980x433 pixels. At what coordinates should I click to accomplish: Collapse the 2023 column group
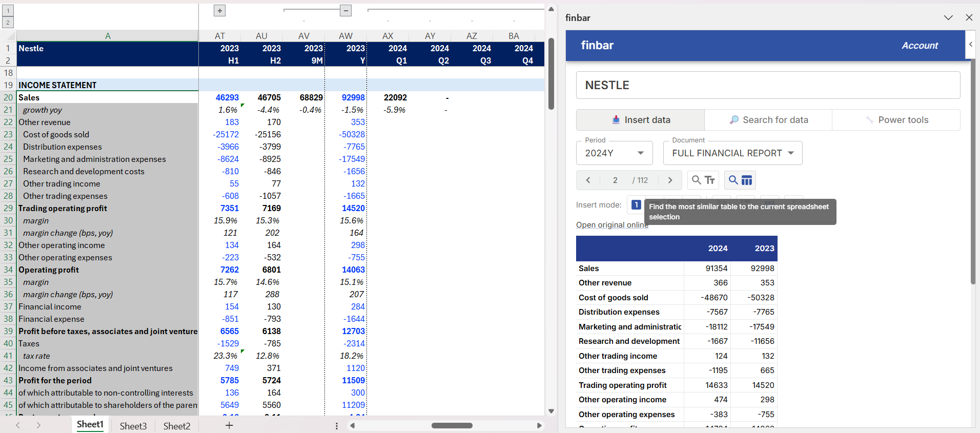pyautogui.click(x=346, y=11)
